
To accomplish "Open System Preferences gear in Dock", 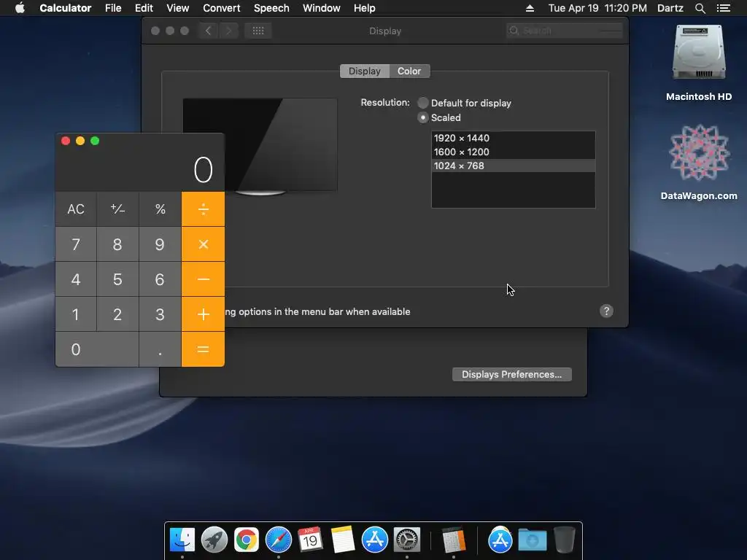I will (407, 540).
